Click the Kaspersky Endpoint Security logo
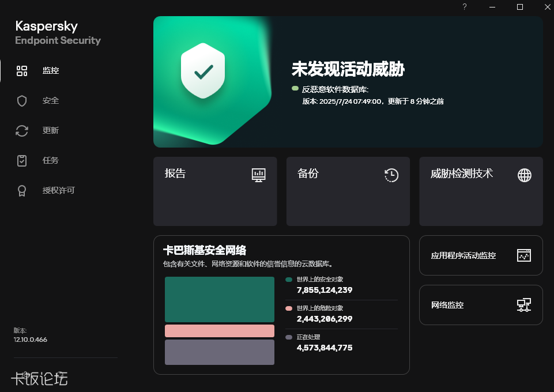The image size is (554, 392). tap(58, 32)
